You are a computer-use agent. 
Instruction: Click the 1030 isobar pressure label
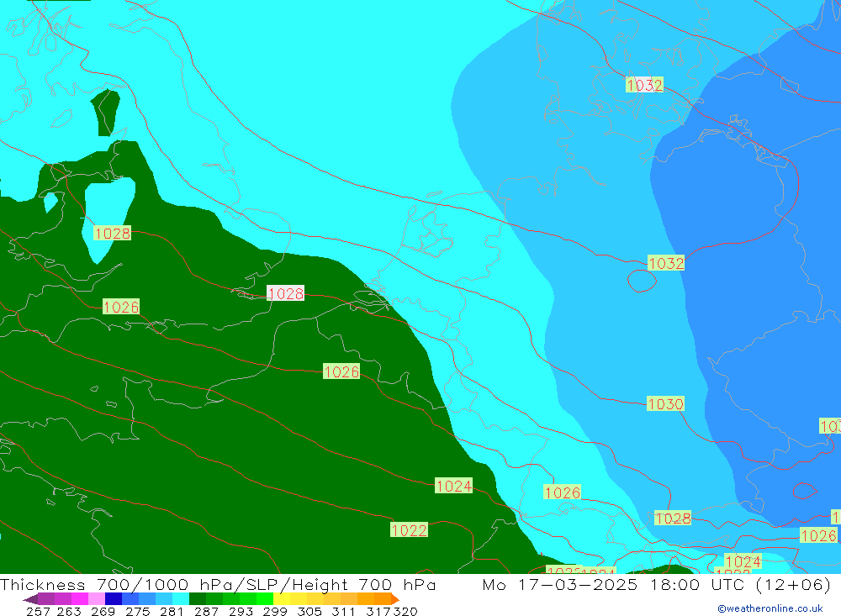click(665, 403)
